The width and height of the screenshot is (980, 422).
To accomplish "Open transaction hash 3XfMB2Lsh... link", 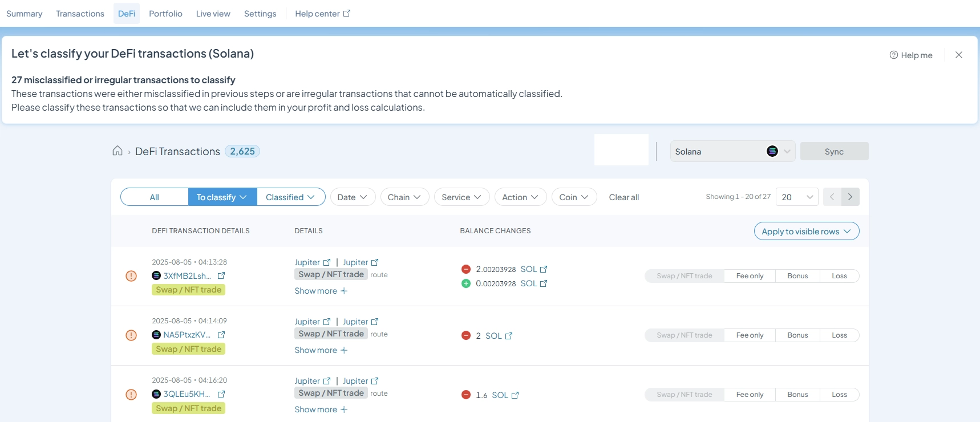I will tap(187, 276).
